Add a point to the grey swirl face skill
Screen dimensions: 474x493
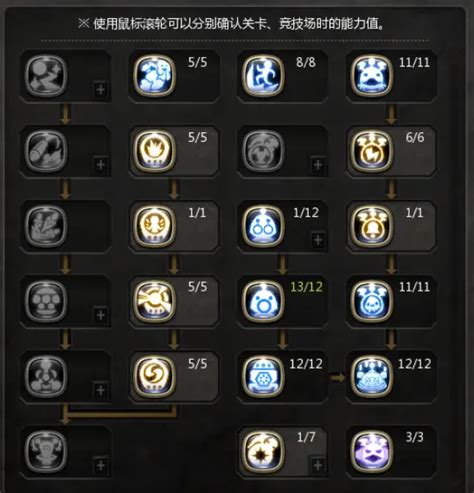coord(318,164)
